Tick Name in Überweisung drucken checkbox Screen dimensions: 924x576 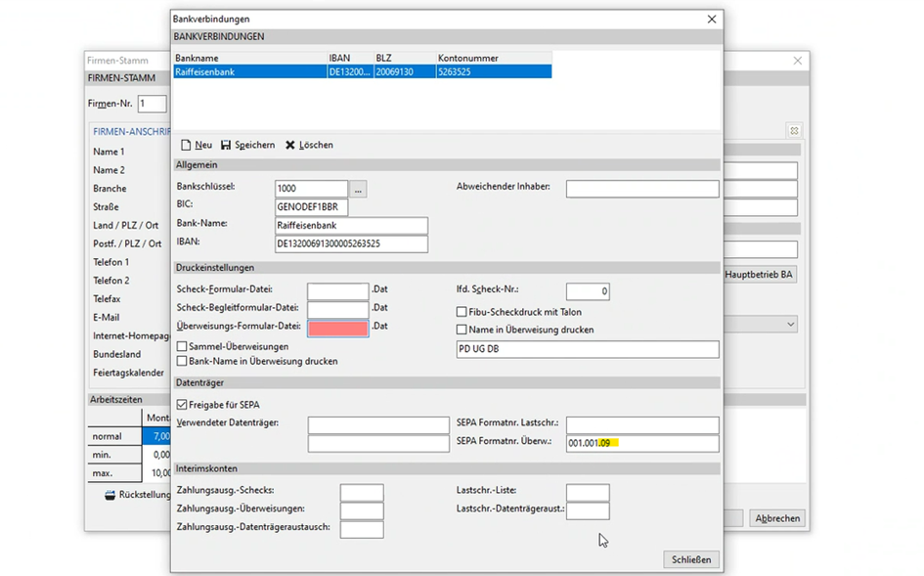point(462,330)
